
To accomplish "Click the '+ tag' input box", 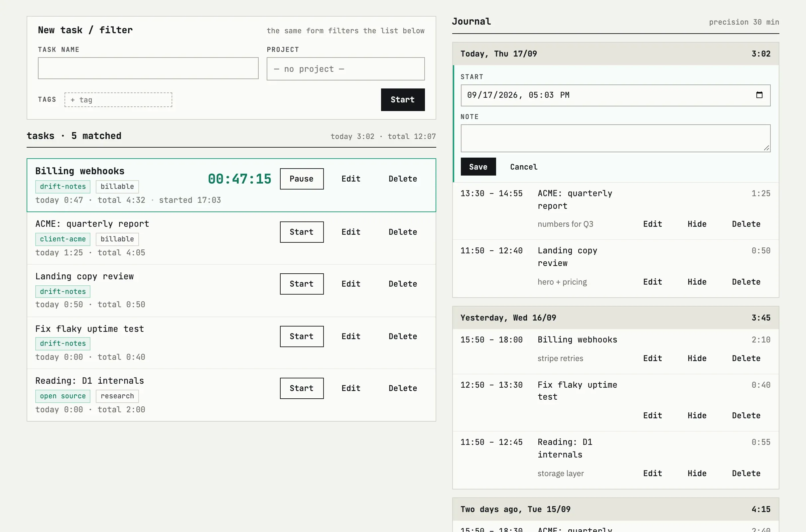I will [118, 100].
